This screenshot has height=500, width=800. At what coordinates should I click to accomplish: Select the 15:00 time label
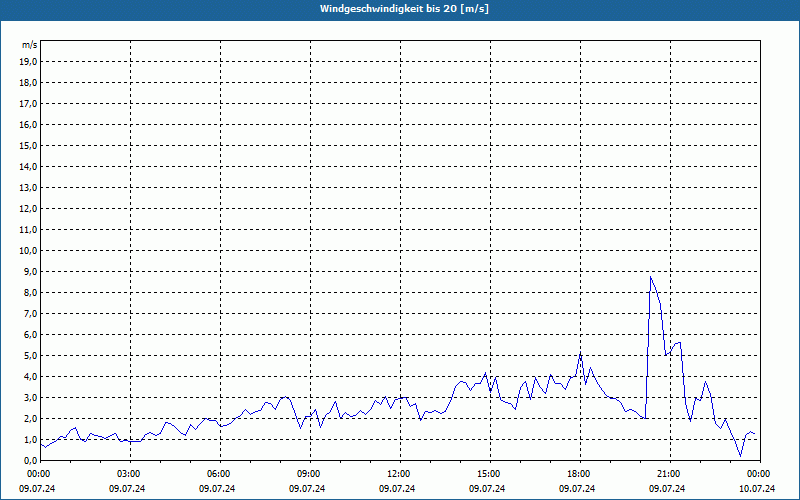point(488,474)
